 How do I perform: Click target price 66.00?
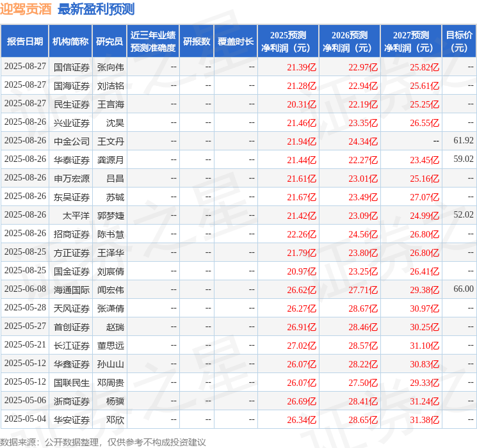click(x=464, y=289)
